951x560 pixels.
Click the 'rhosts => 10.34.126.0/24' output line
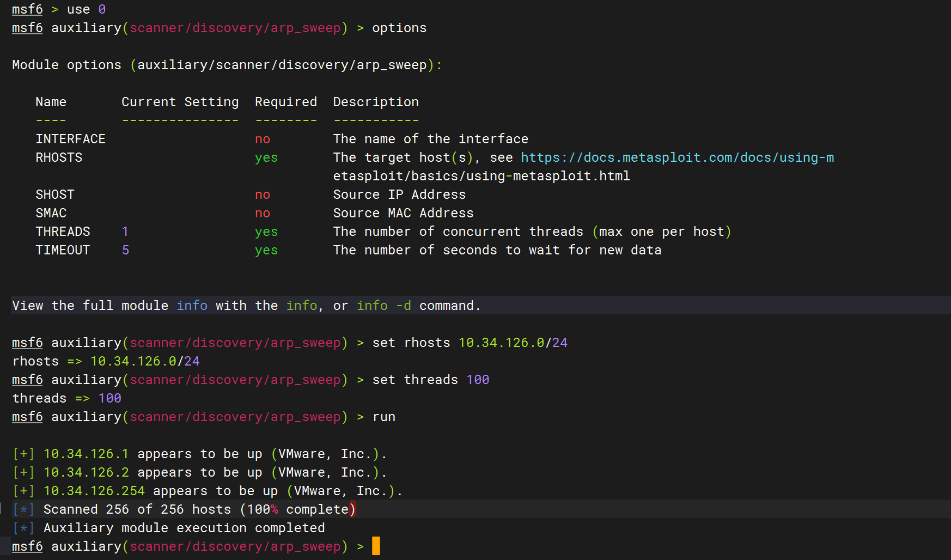click(106, 361)
